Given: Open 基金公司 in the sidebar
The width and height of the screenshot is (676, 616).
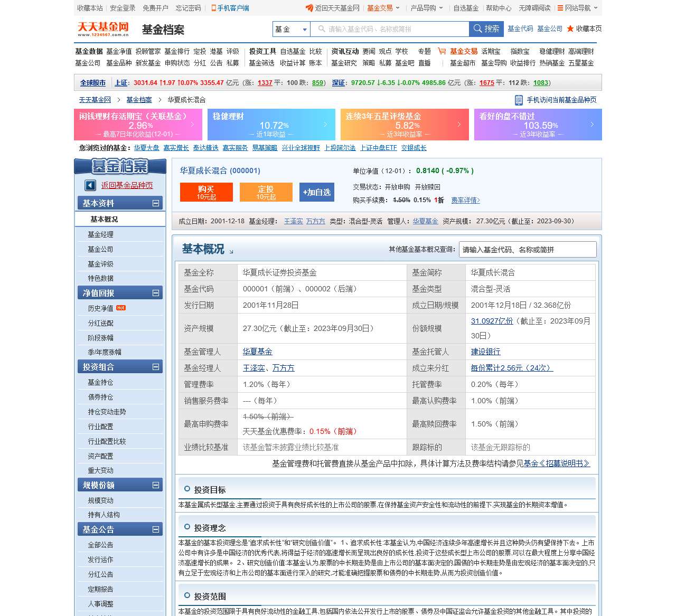Looking at the screenshot, I should 100,249.
